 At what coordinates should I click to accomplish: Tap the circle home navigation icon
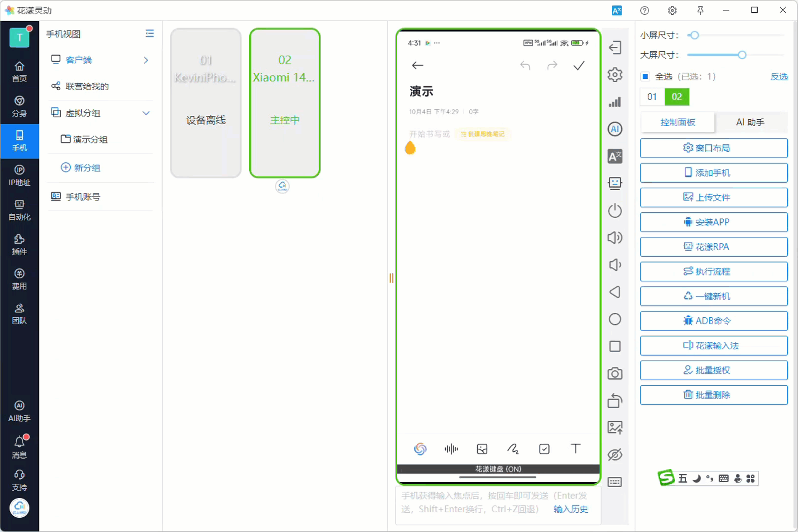click(615, 319)
